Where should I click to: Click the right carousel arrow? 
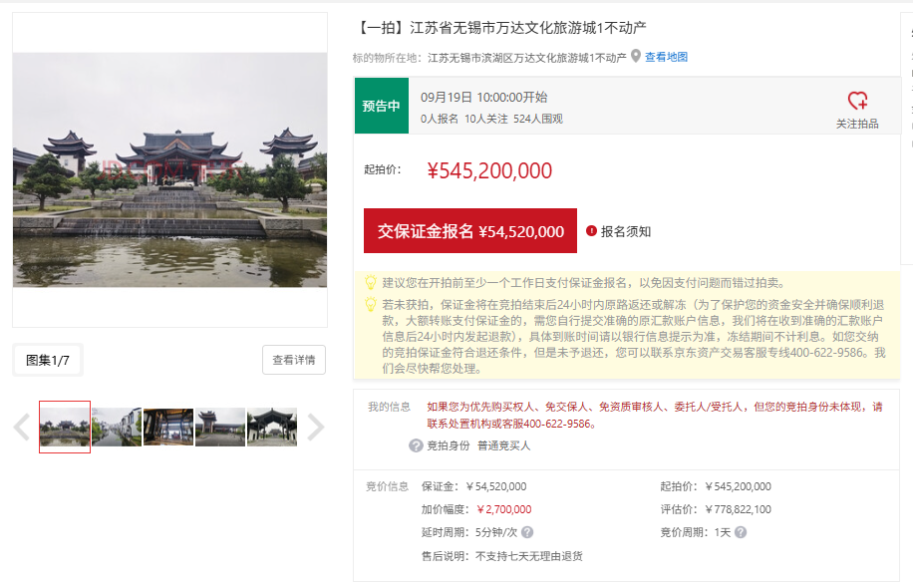(317, 426)
